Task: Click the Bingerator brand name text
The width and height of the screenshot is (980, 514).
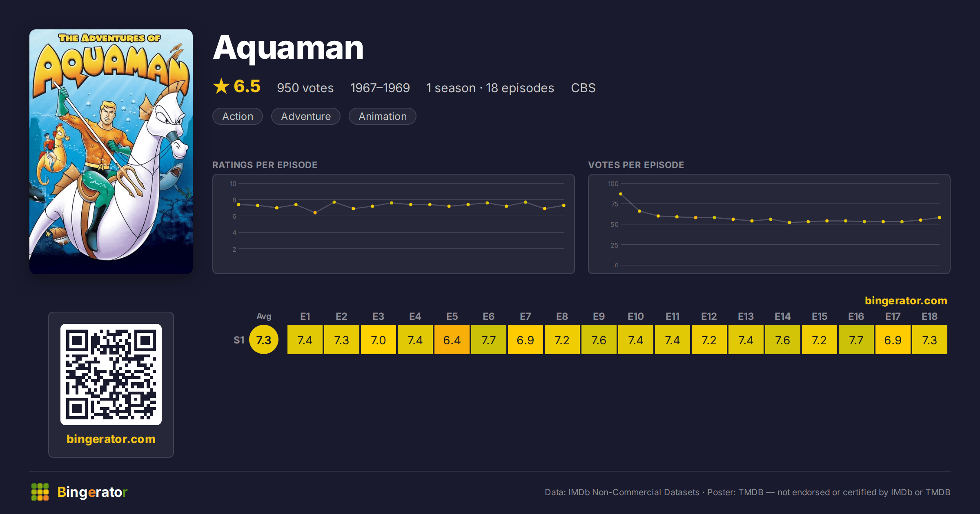Action: [92, 492]
